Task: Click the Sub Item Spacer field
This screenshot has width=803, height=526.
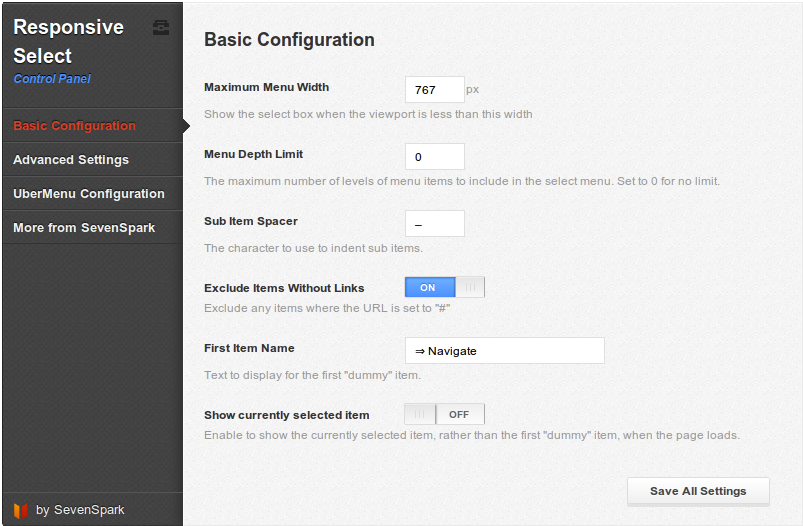Action: [x=435, y=224]
